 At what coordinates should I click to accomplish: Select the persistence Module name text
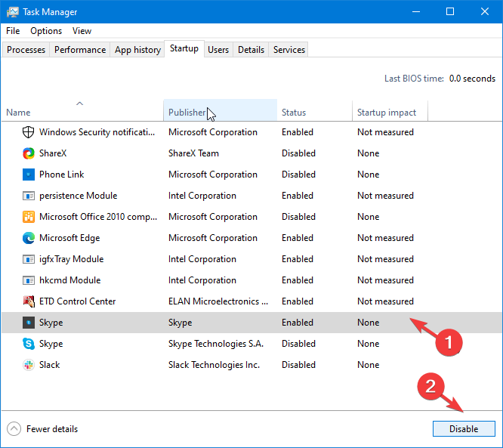[x=79, y=196]
